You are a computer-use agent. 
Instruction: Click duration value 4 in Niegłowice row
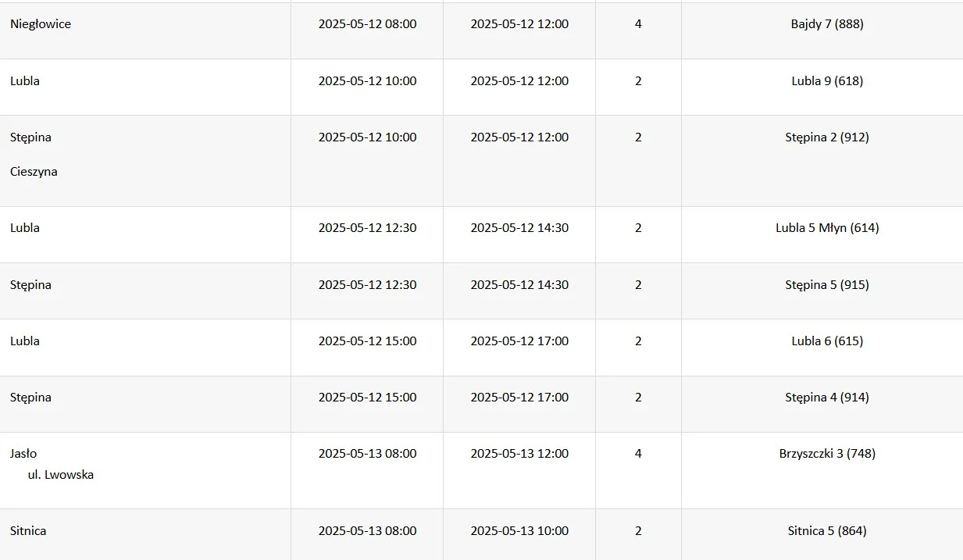coord(638,24)
